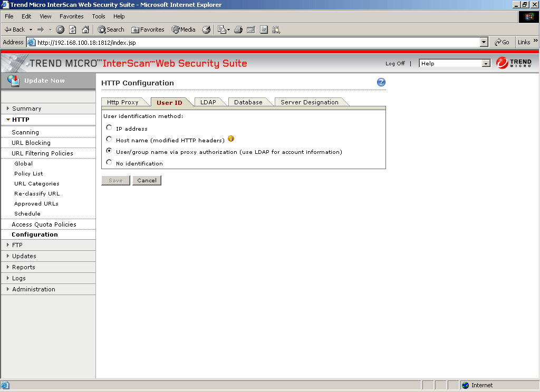Image resolution: width=540 pixels, height=392 pixels.
Task: Choose Host name (modified HTTP headers) option
Action: pyautogui.click(x=109, y=140)
